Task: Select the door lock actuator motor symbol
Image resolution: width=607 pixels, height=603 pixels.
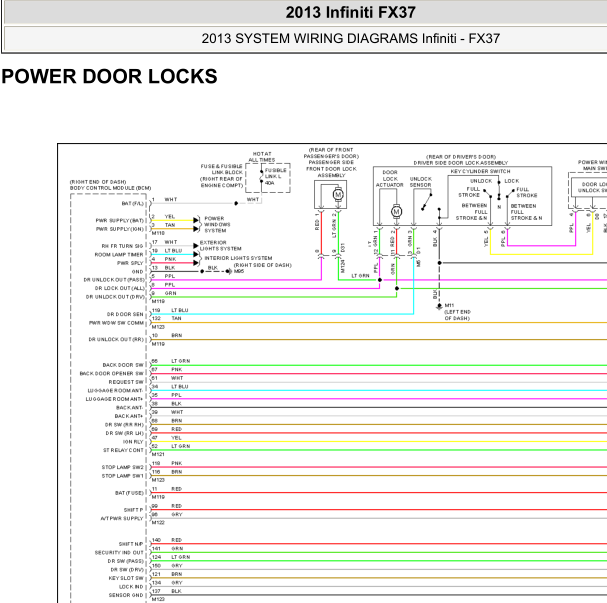Action: point(396,212)
